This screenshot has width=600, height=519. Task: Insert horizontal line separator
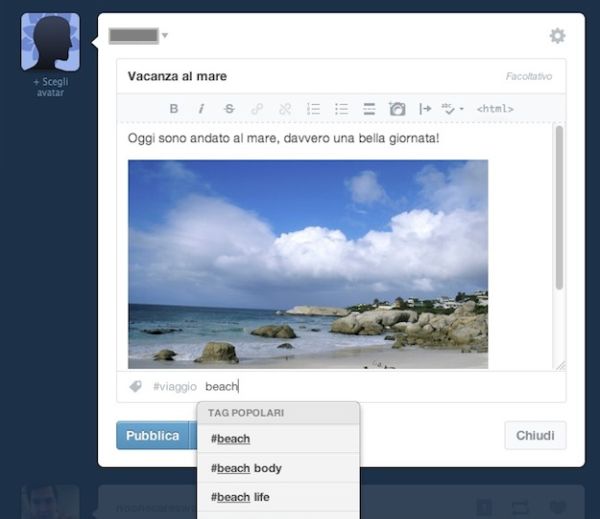tap(369, 109)
